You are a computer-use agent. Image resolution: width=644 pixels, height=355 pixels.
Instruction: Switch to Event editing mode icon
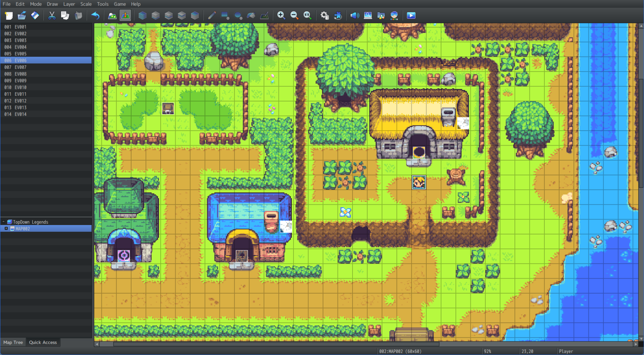(125, 15)
